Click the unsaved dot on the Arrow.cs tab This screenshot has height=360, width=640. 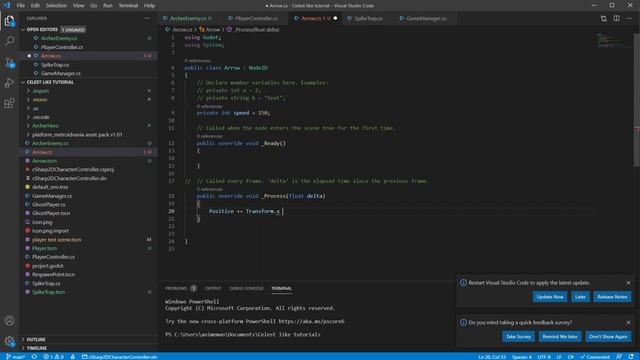tap(335, 18)
